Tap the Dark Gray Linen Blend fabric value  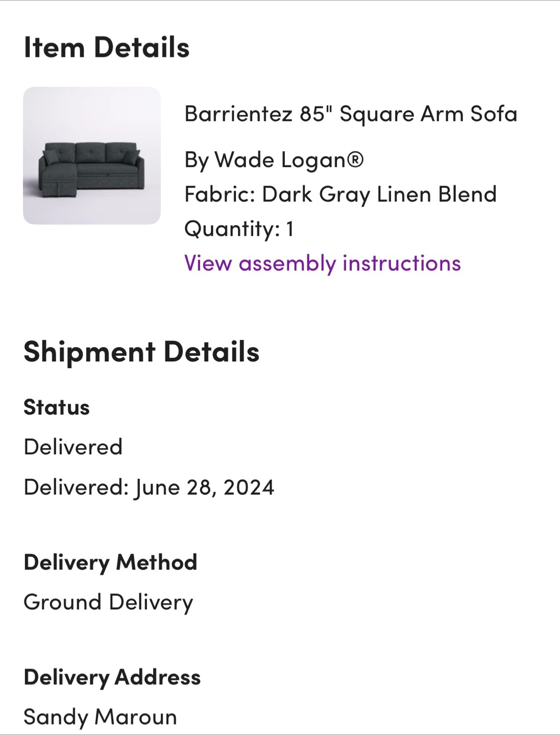(379, 194)
